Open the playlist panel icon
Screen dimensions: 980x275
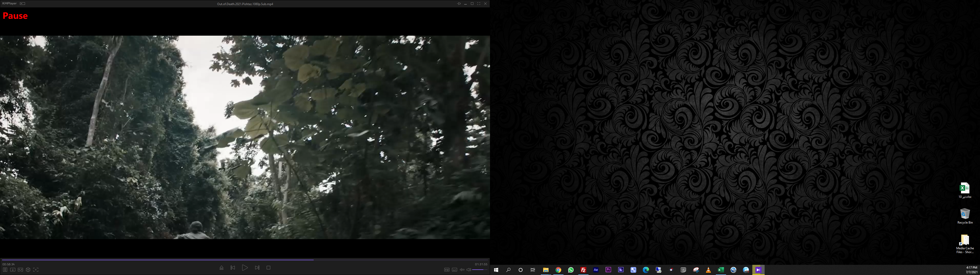5,270
